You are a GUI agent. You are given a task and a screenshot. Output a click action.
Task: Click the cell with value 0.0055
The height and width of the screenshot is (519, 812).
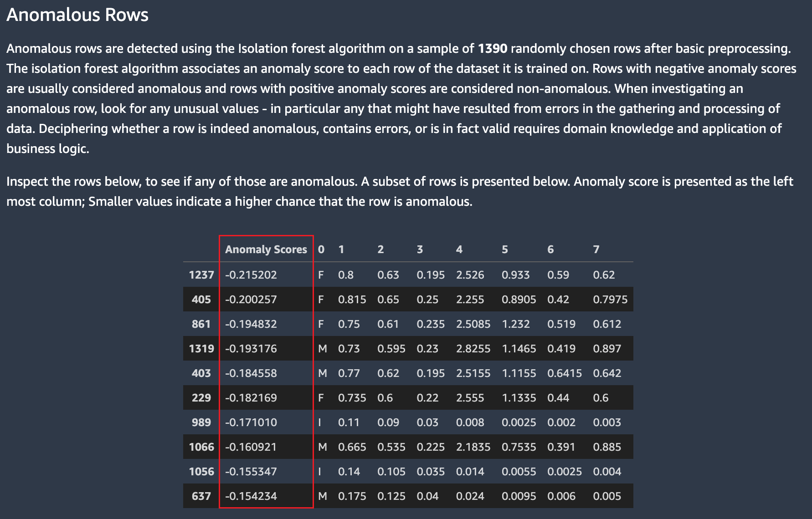[x=519, y=472]
